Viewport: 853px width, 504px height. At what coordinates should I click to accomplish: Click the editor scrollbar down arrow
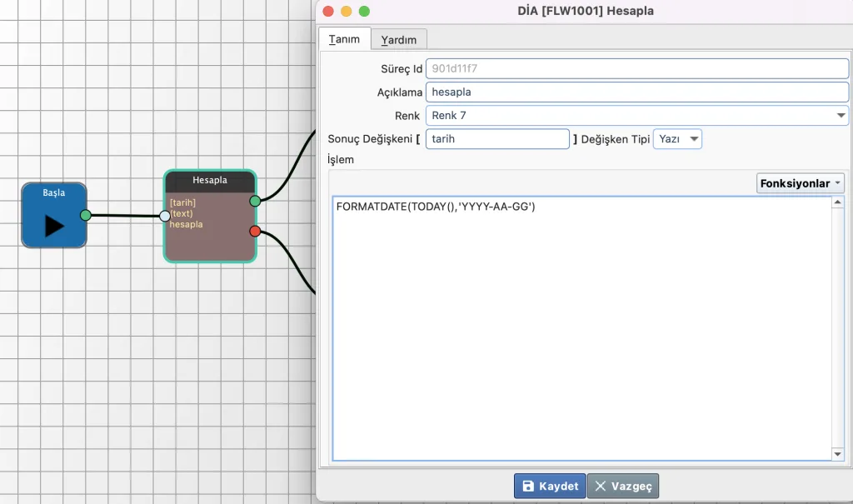(x=838, y=454)
